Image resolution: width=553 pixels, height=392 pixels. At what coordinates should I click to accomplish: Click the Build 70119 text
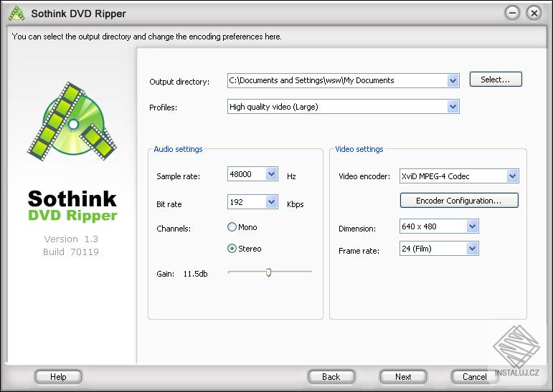coord(71,252)
